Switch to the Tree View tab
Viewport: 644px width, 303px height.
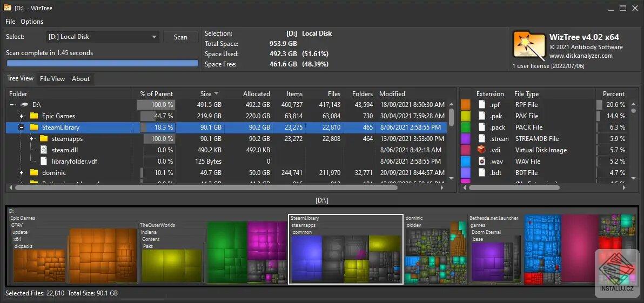20,78
